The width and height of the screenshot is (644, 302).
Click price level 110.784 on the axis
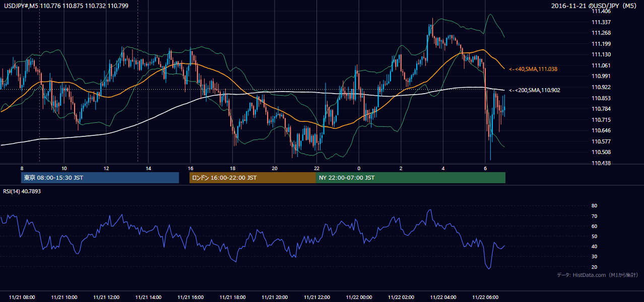click(601, 109)
